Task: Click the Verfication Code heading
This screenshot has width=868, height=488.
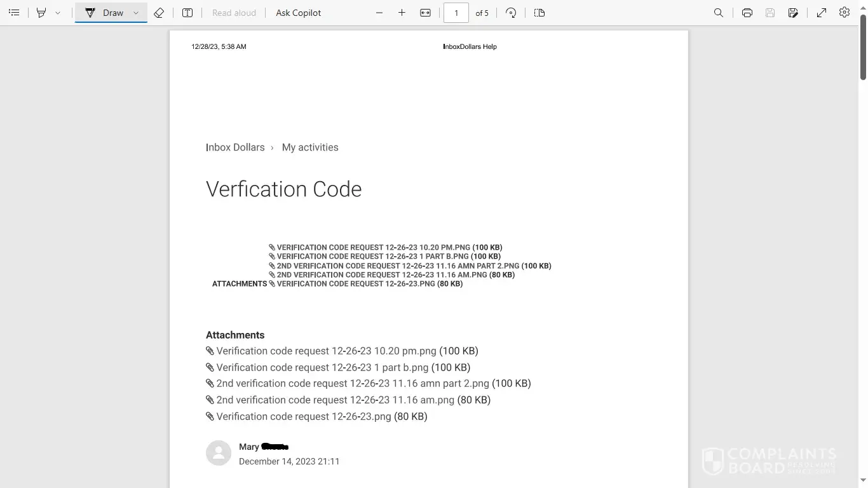Action: click(284, 189)
